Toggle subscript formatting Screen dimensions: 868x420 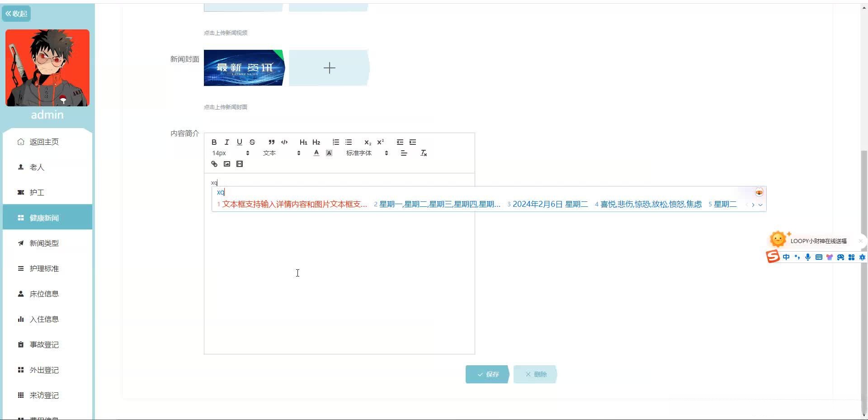368,142
